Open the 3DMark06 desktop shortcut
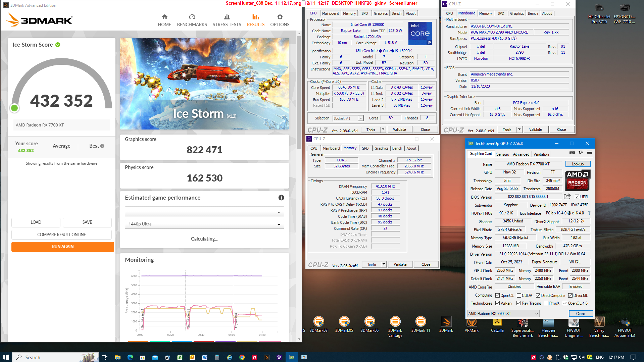 pos(369,324)
